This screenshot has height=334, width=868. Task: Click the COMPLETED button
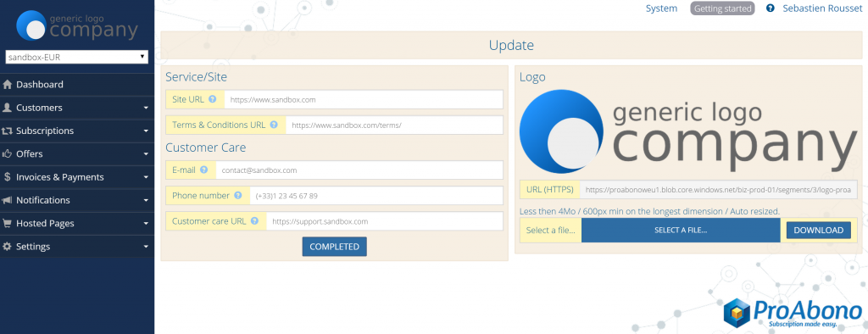tap(334, 247)
